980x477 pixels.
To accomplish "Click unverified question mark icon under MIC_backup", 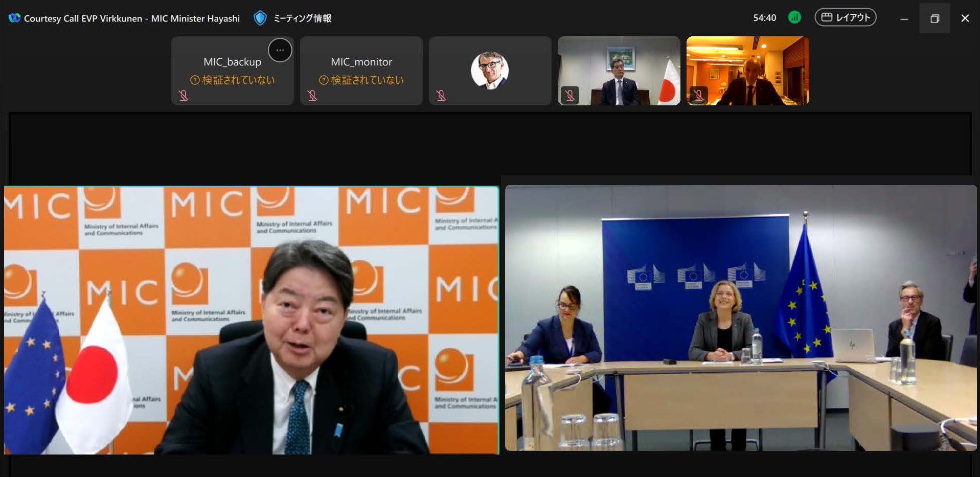I will coord(195,80).
